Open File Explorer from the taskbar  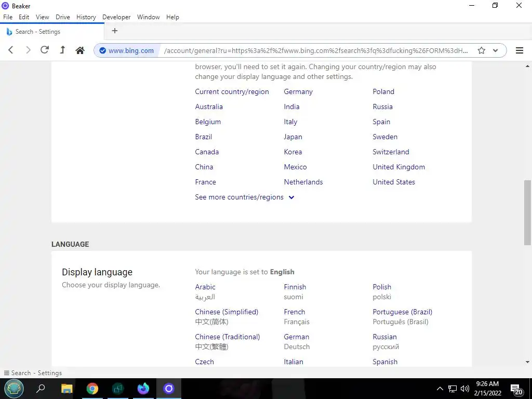coord(66,389)
